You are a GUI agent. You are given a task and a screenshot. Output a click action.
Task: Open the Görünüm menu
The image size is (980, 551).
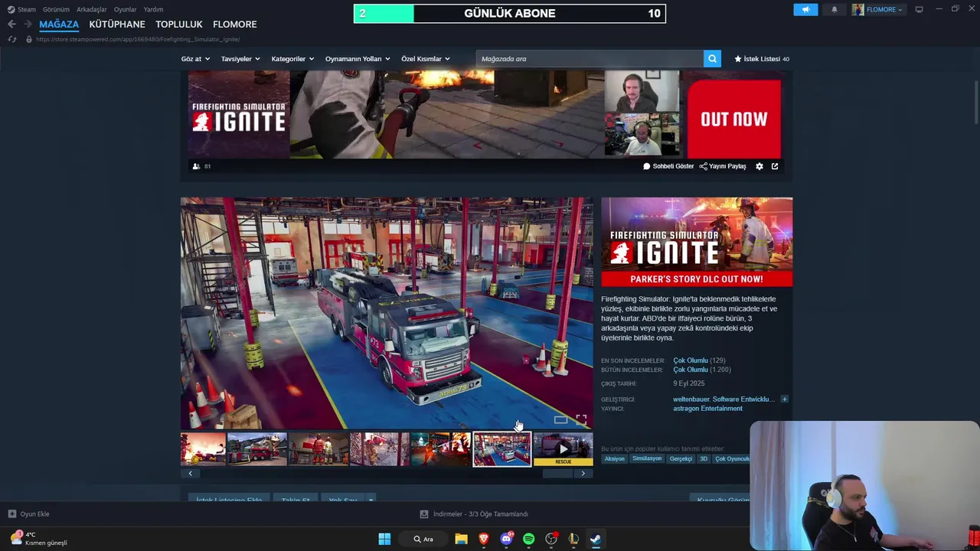click(x=56, y=9)
